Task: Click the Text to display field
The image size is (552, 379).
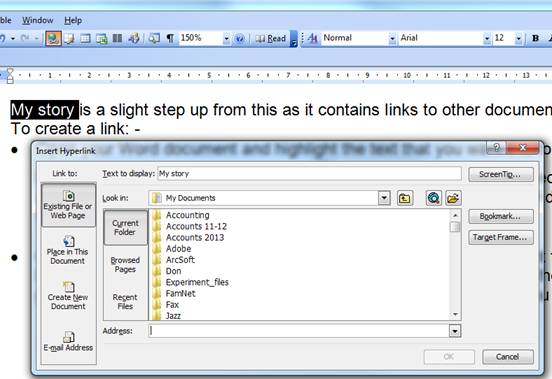Action: click(309, 173)
